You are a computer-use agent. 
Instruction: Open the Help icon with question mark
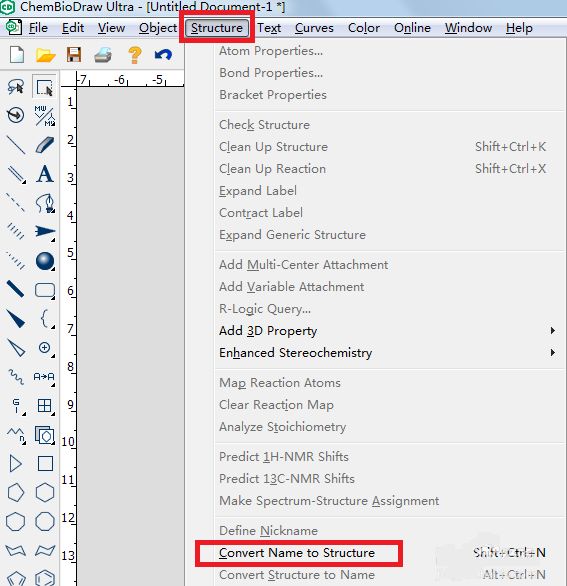click(135, 55)
